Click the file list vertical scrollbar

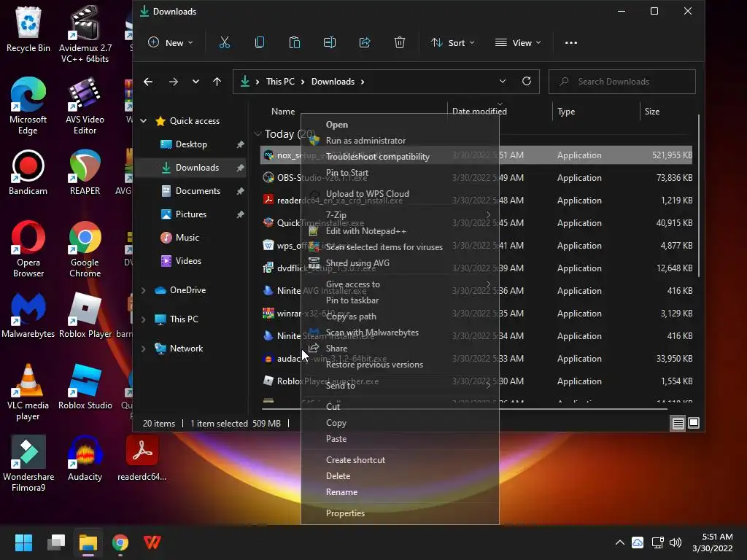pyautogui.click(x=698, y=195)
